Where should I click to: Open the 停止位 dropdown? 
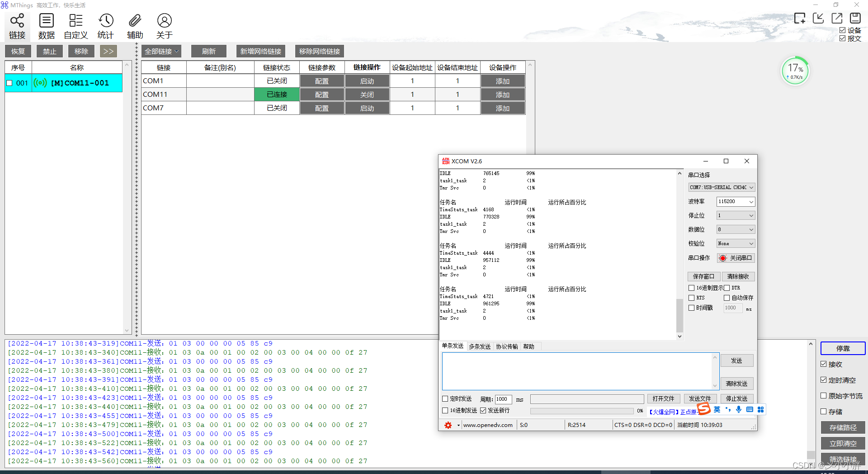point(736,216)
